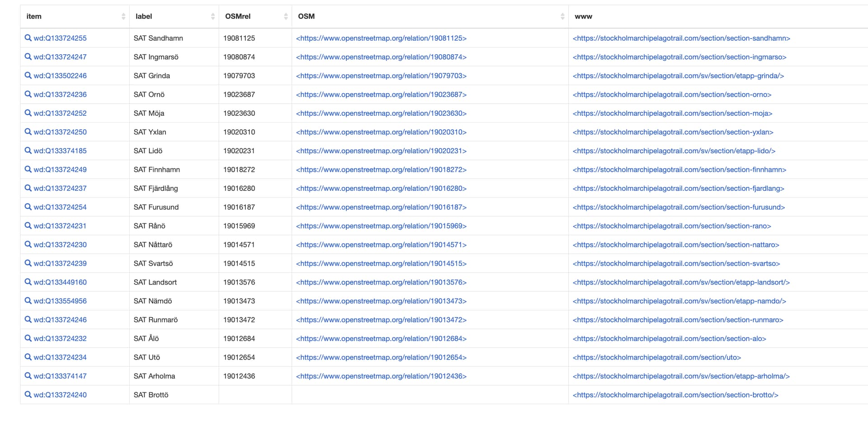Open section-furusund trail website link
868x426 pixels.
coord(679,207)
